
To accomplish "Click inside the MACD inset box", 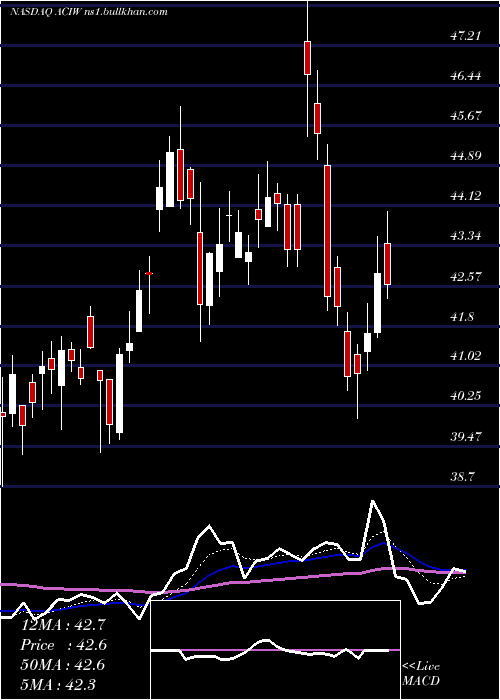I will (275, 650).
